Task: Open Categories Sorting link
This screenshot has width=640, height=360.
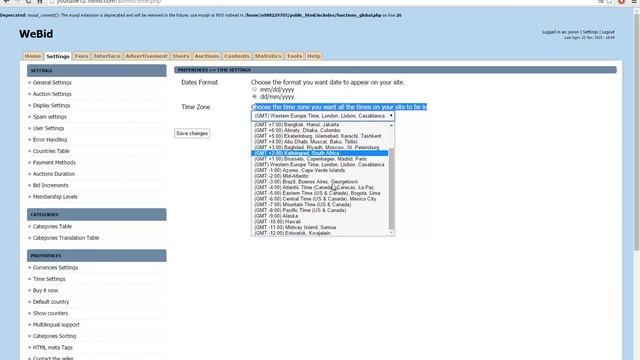Action: 54,336
